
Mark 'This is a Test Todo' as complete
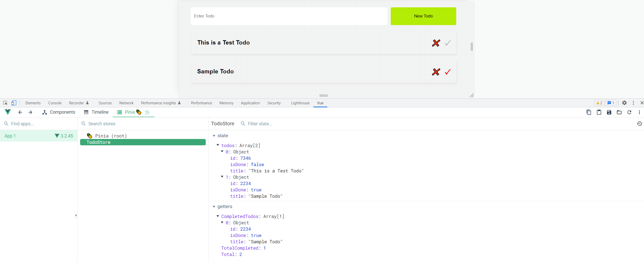pyautogui.click(x=448, y=43)
